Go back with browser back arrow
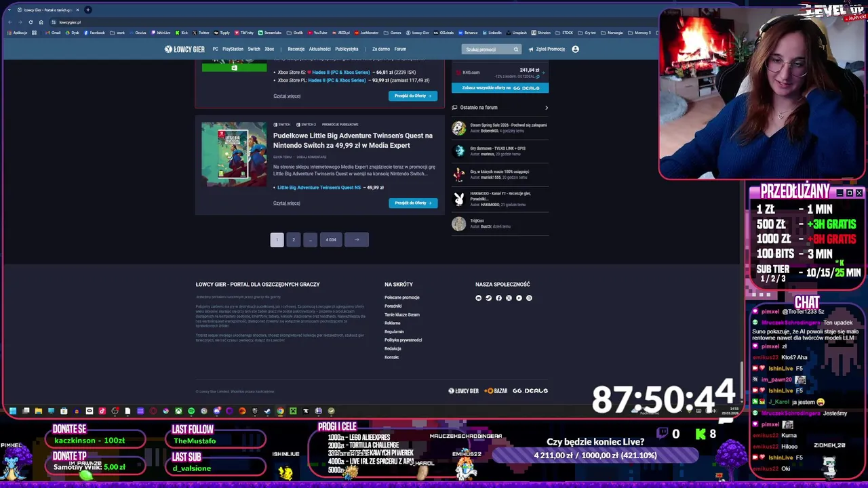868x488 pixels. [9, 22]
